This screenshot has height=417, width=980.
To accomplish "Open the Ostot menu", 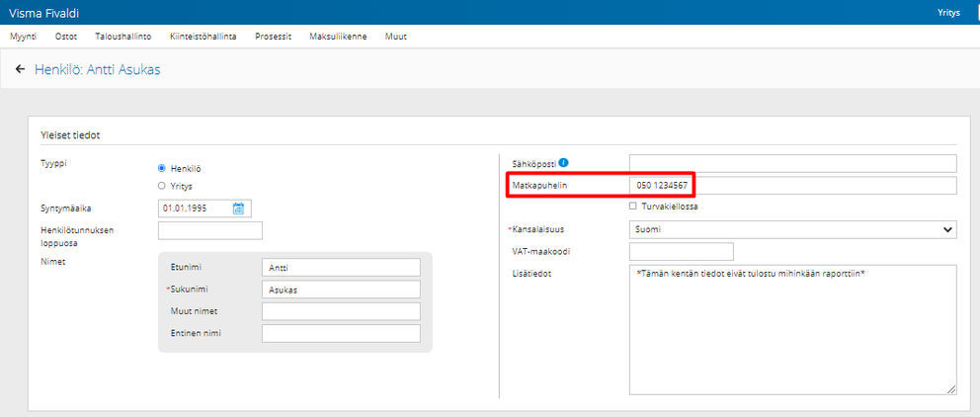I will click(65, 37).
